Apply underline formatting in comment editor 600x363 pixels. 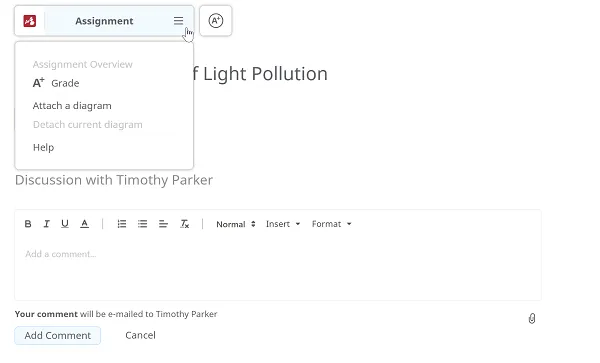click(65, 224)
